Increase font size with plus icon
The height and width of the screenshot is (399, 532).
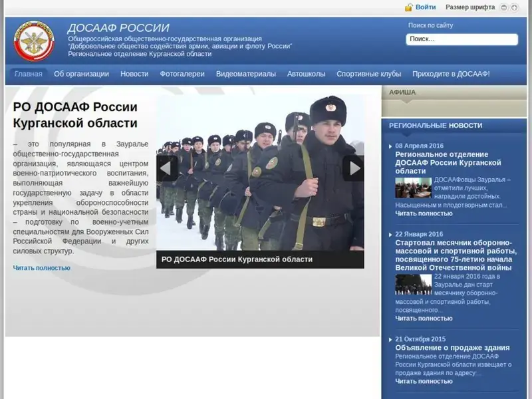pos(515,7)
